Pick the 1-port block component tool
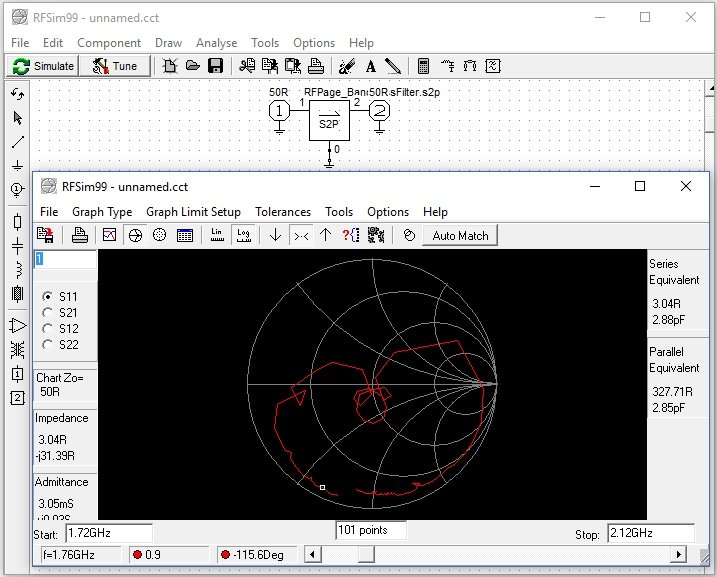Viewport: 717px width, 577px height. tap(17, 374)
